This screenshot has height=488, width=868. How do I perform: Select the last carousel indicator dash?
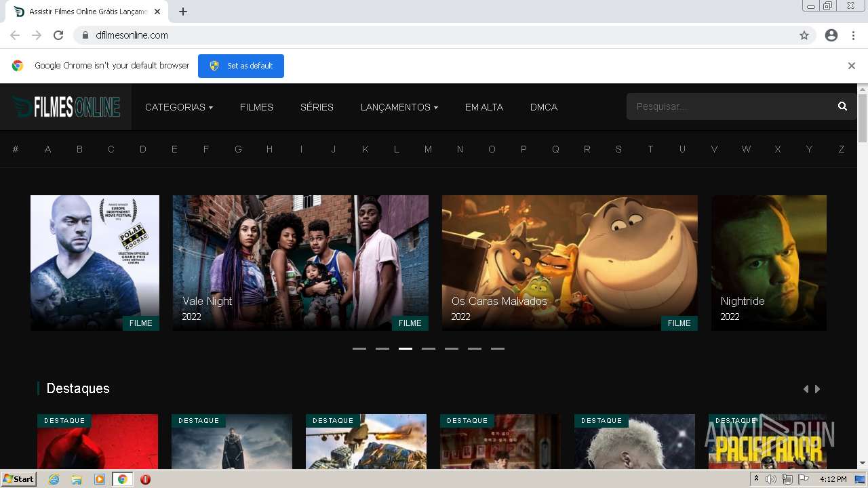(498, 348)
